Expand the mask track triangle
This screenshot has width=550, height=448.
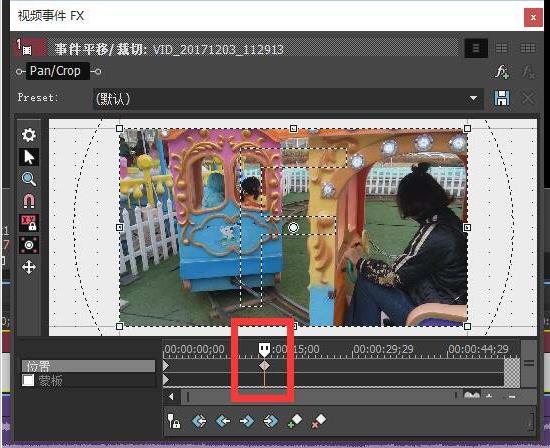(x=166, y=380)
